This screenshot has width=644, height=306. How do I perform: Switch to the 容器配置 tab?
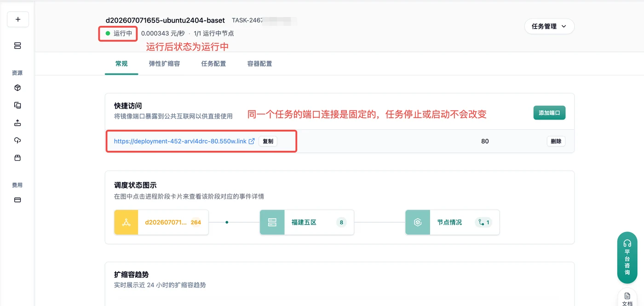click(259, 64)
